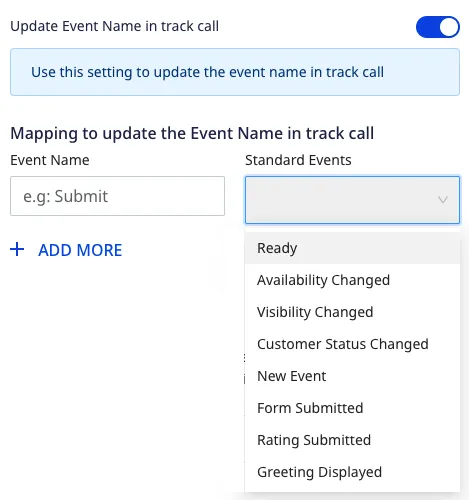Click the ADD MORE link
The image size is (469, 500).
(x=80, y=250)
